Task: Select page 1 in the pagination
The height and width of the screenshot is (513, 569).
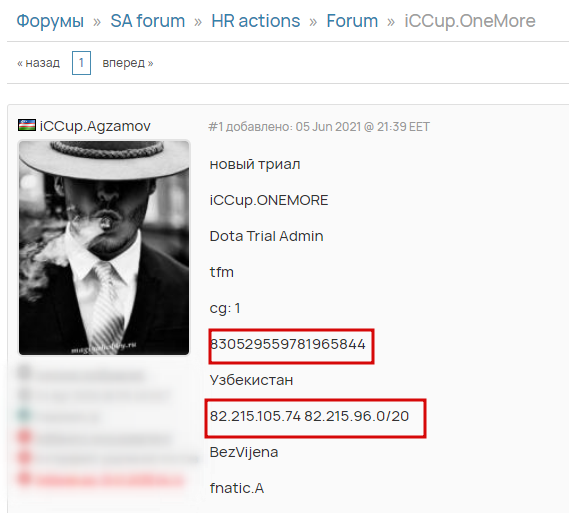Action: [81, 63]
